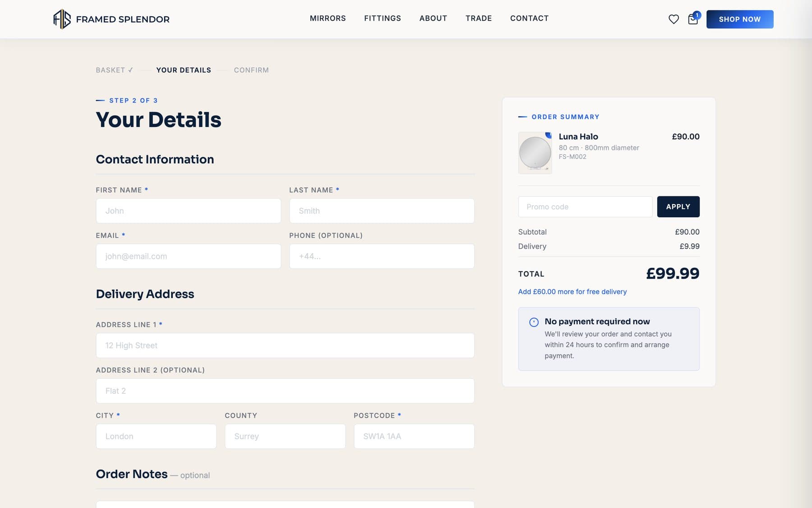Open the Contact page link
Viewport: 812px width, 508px height.
pyautogui.click(x=529, y=19)
